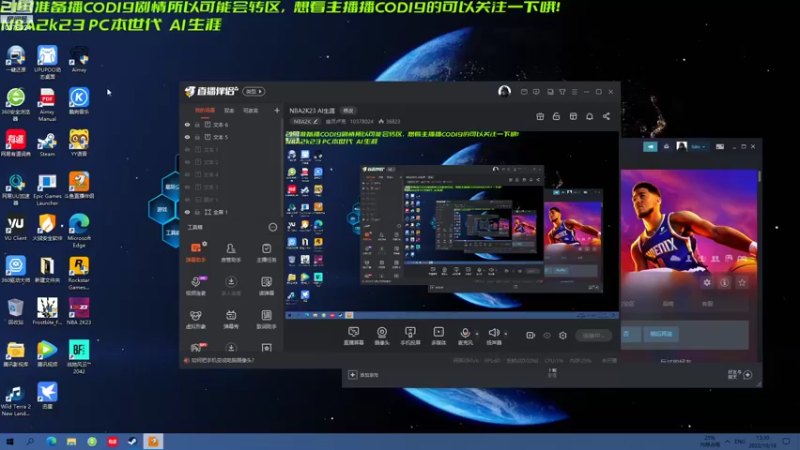Toggle the lock on layer 文本 6
The height and width of the screenshot is (450, 800).
[197, 124]
